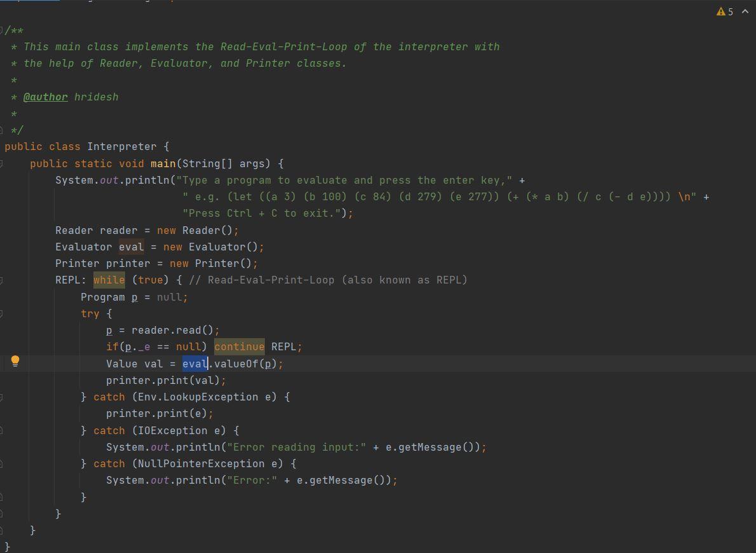Screen dimensions: 756x553
Task: Click the up chevron next to warnings count
Action: point(745,11)
